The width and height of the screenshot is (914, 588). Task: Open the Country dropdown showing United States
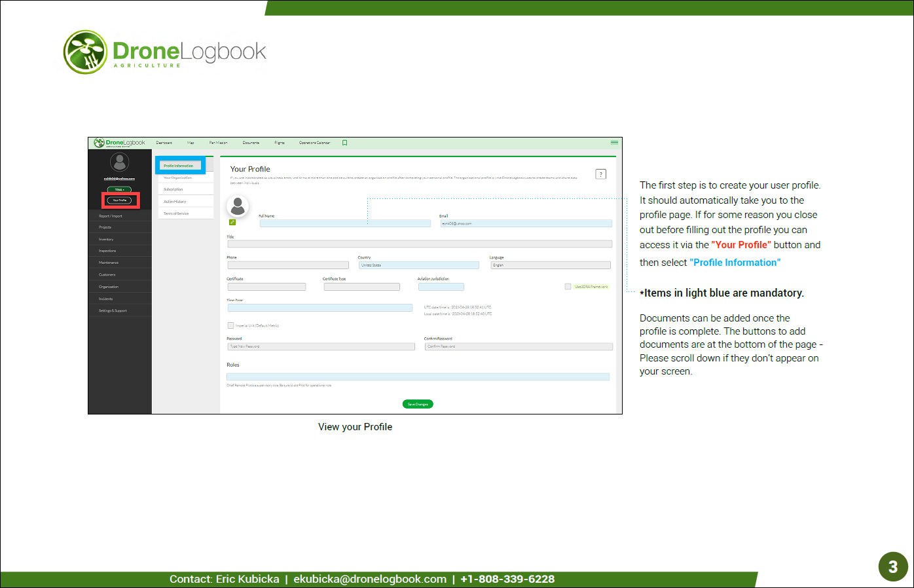coord(419,265)
